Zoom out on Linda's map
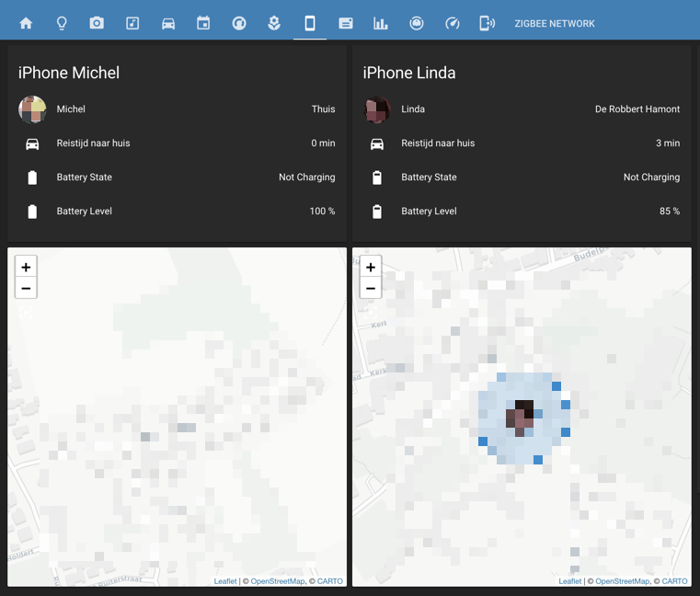700x596 pixels. [x=371, y=288]
